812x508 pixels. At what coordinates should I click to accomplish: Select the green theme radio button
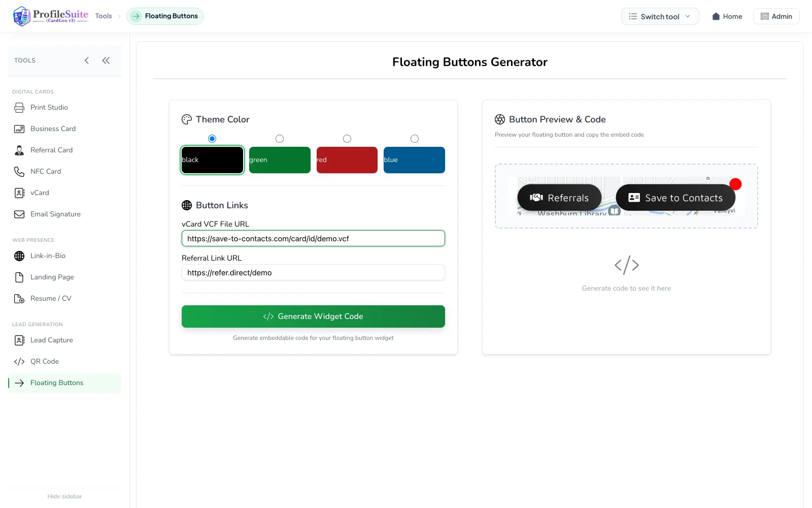[x=280, y=139]
